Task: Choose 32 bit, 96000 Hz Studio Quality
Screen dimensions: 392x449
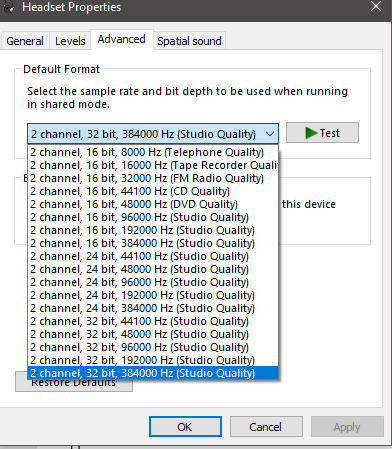Action: pyautogui.click(x=153, y=347)
